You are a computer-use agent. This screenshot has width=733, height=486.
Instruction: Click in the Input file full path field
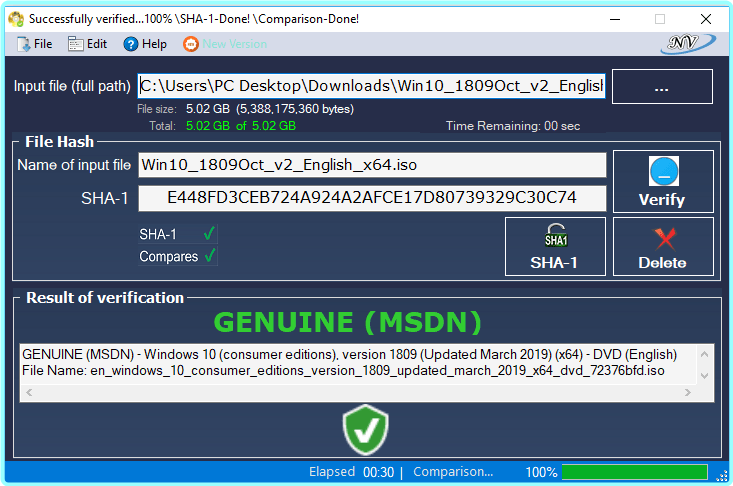[x=371, y=86]
